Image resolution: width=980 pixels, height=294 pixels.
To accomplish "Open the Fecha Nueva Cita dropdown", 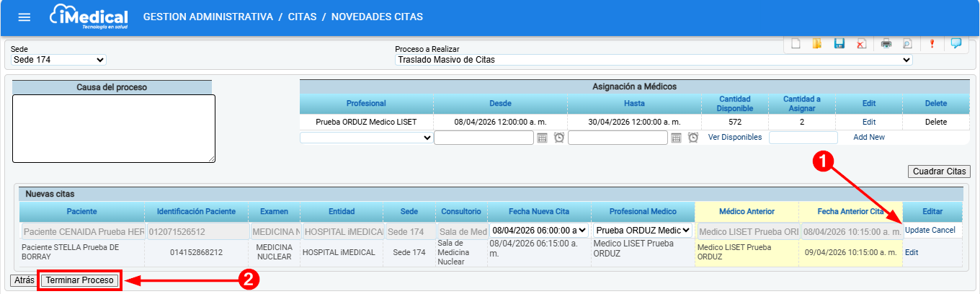I will point(538,231).
